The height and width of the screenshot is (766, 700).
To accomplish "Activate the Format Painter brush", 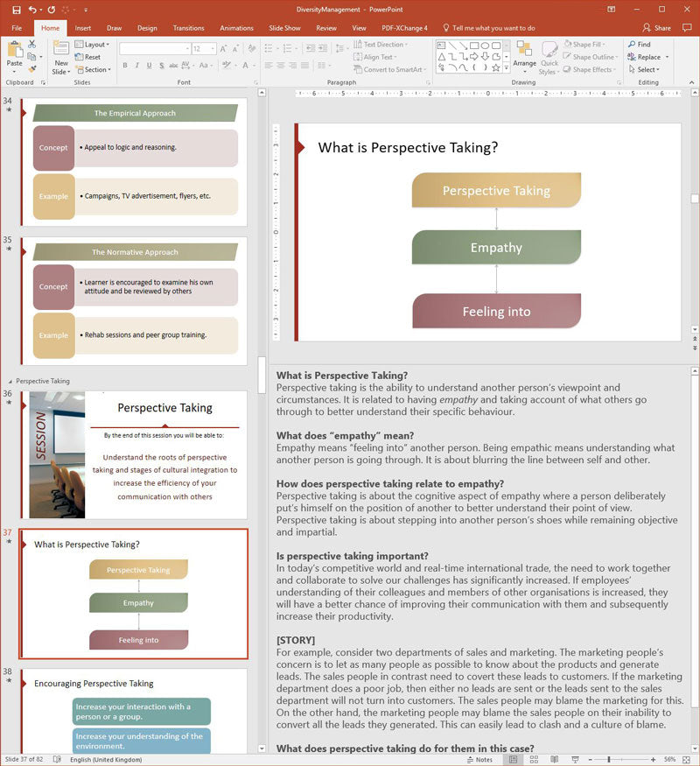I will (x=32, y=69).
